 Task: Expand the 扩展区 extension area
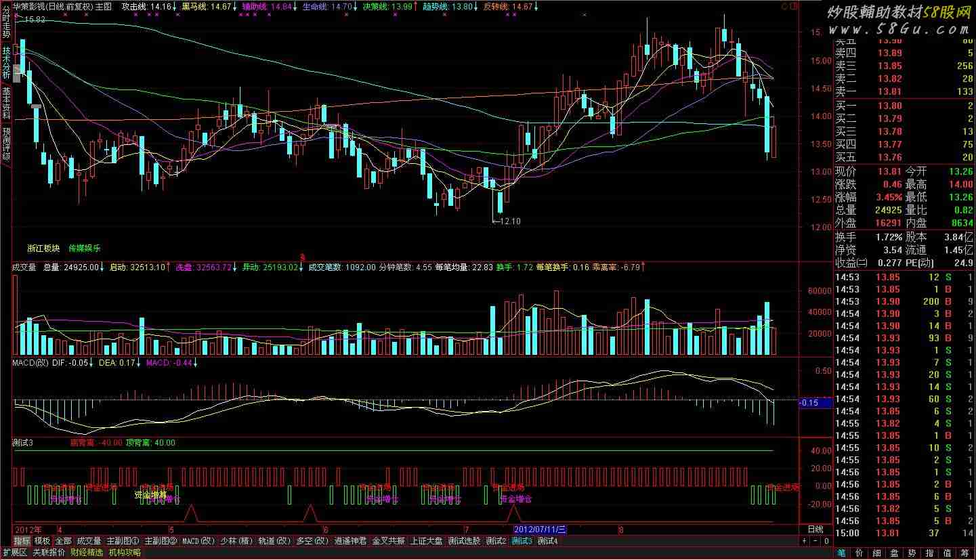tap(14, 553)
